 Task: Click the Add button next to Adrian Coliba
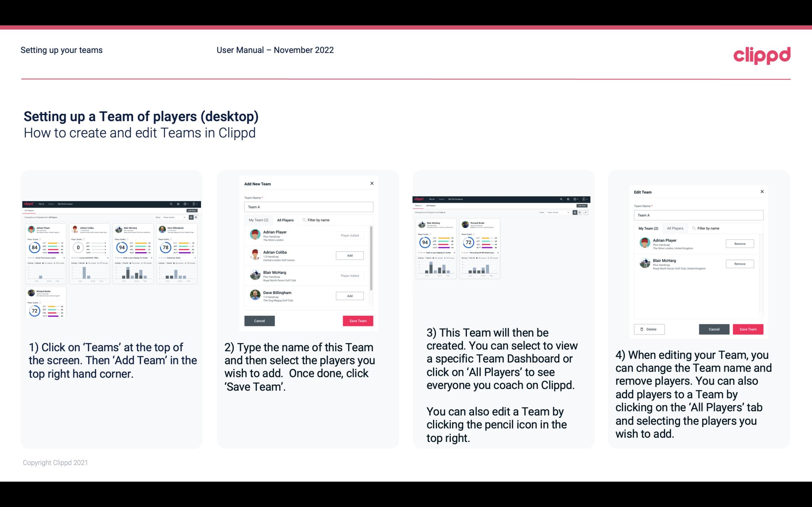(349, 255)
